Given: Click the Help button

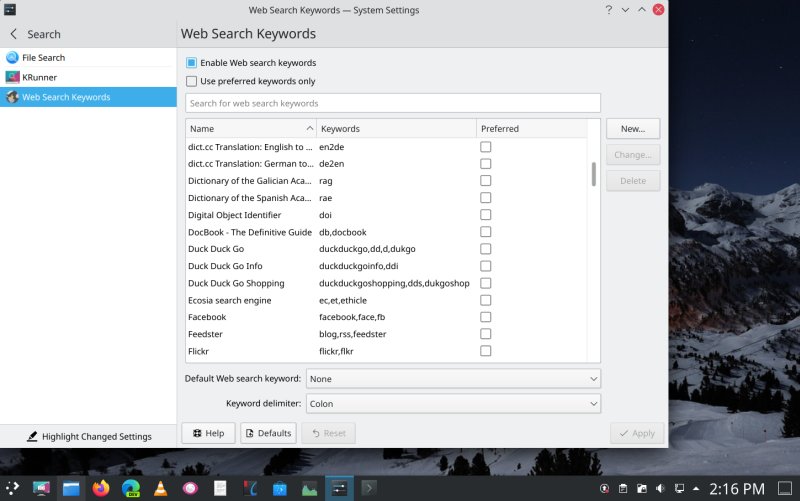Looking at the screenshot, I should pyautogui.click(x=208, y=433).
